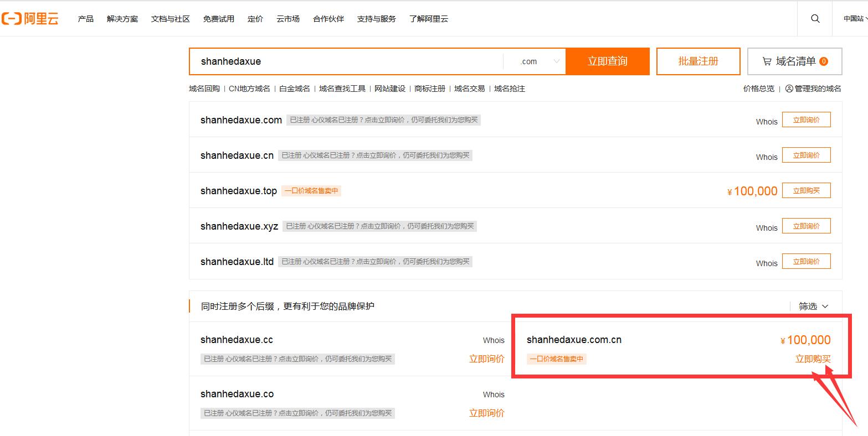This screenshot has height=436, width=868.
Task: Click 立即询价 for shanhedaxue.cc
Action: coord(486,359)
